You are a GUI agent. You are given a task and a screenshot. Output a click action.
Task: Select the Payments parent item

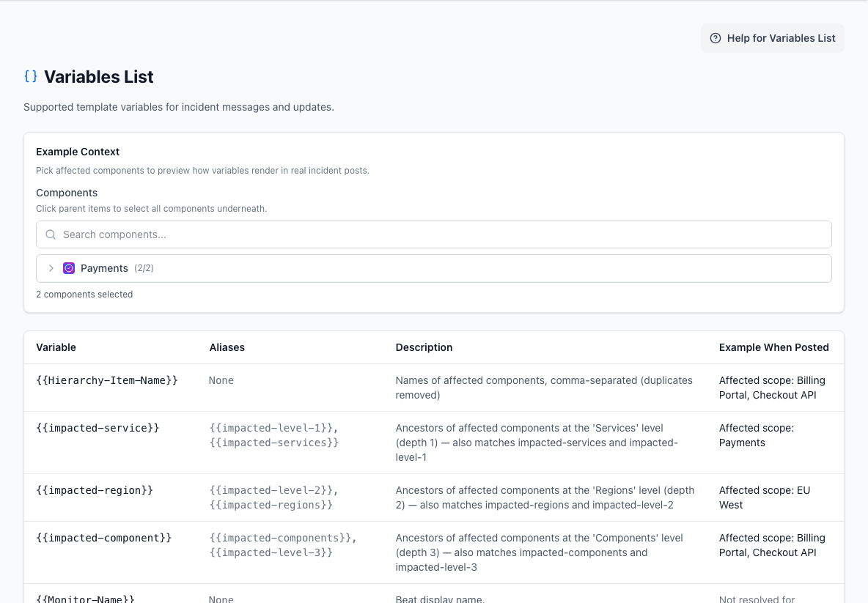(x=434, y=268)
